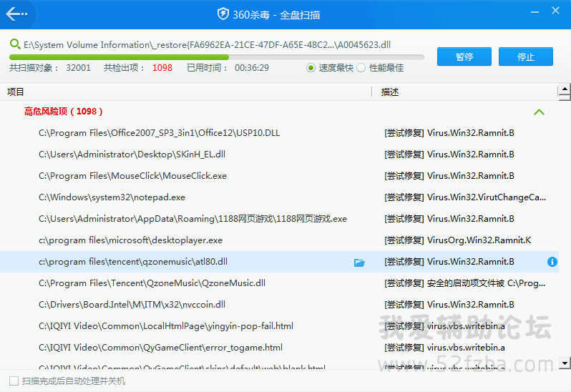Select the MouseClick.exe row
The height and width of the screenshot is (392, 571).
click(x=279, y=176)
